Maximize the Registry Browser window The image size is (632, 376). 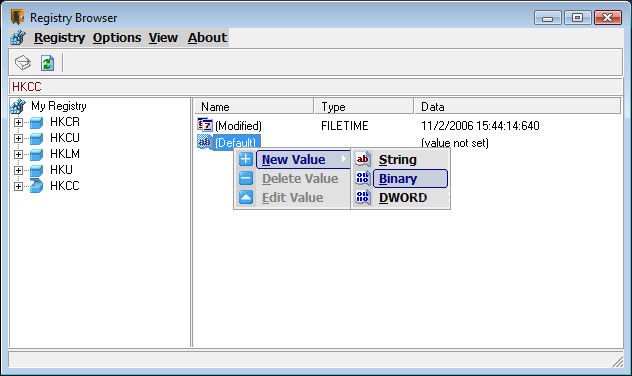coord(578,18)
